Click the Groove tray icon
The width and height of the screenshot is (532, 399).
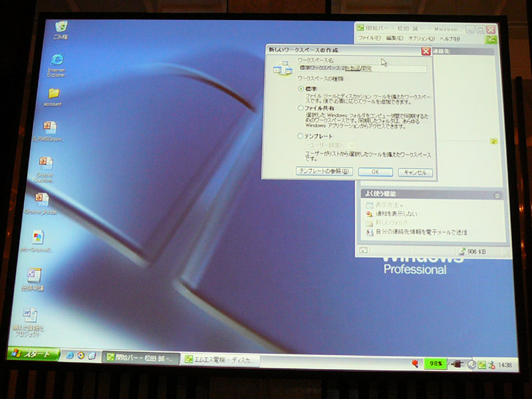pos(481,364)
